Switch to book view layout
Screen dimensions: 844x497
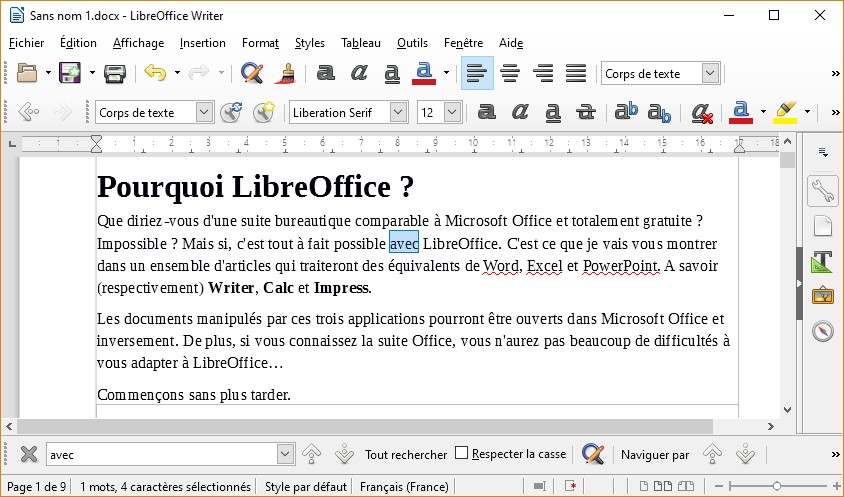(686, 486)
